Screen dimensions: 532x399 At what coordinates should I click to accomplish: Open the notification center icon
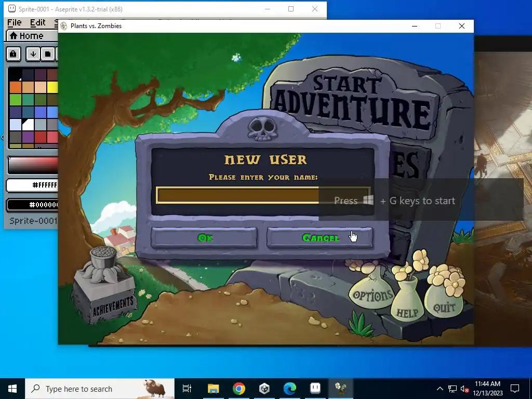pos(515,389)
